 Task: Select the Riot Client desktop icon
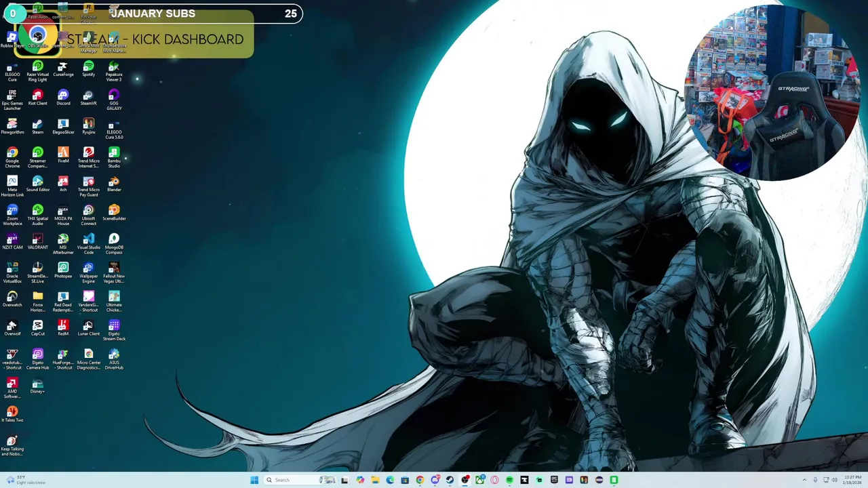(37, 98)
